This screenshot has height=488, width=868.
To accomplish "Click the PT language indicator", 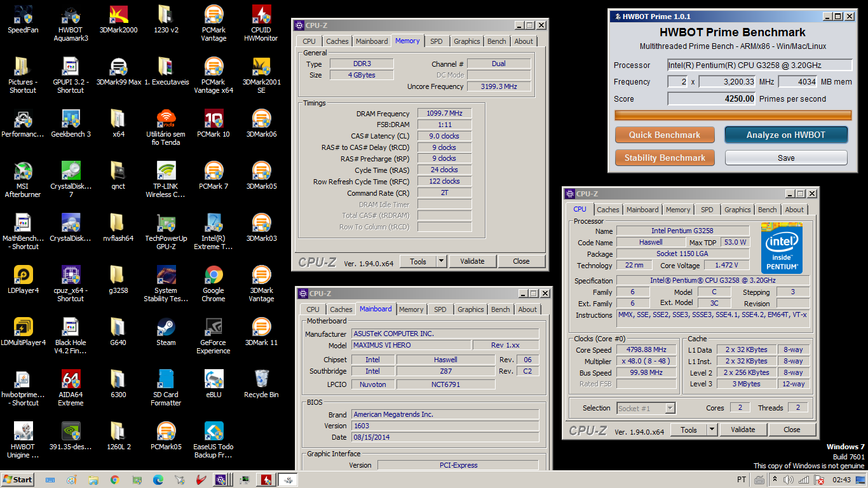I will point(742,480).
